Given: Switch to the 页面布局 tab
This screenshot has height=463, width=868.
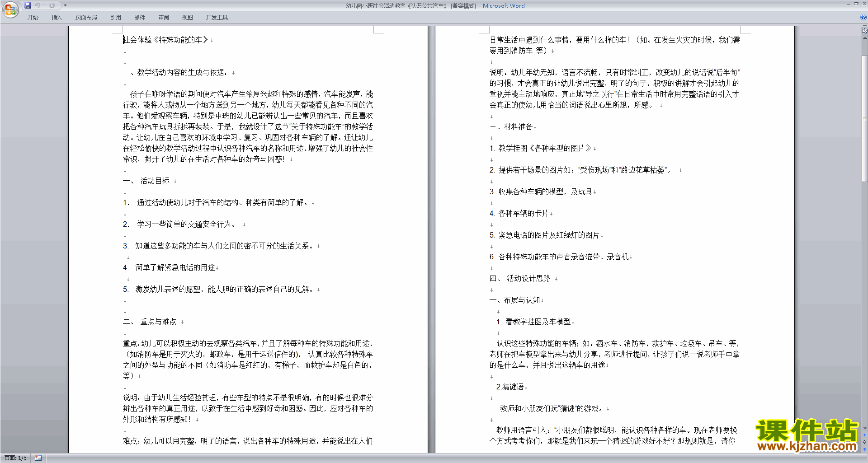Looking at the screenshot, I should (86, 18).
